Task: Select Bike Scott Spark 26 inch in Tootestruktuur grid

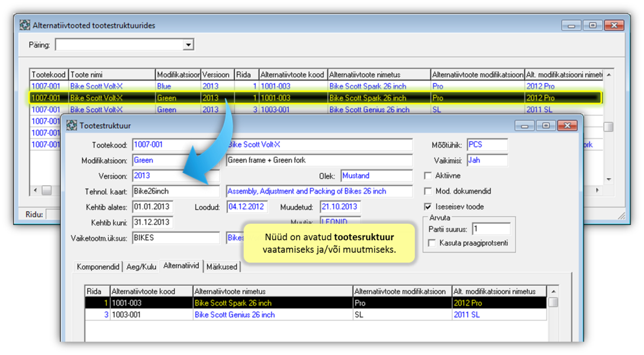Action: point(272,303)
